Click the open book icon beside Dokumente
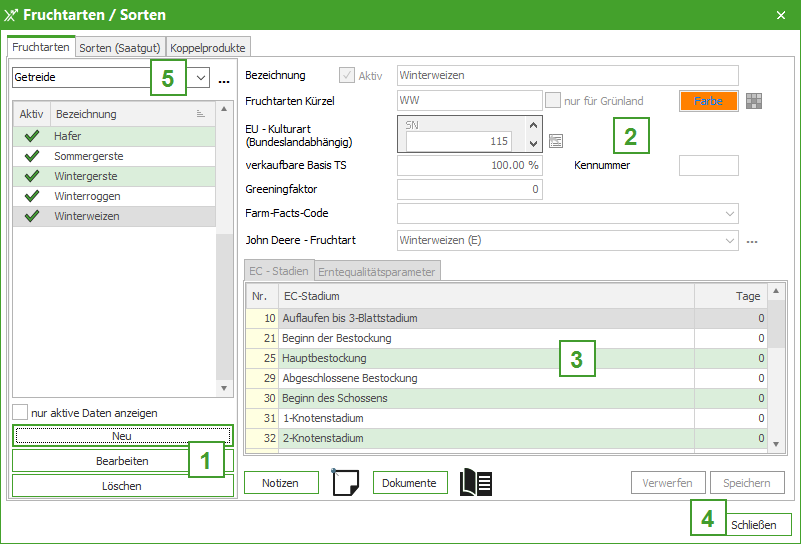 tap(476, 482)
